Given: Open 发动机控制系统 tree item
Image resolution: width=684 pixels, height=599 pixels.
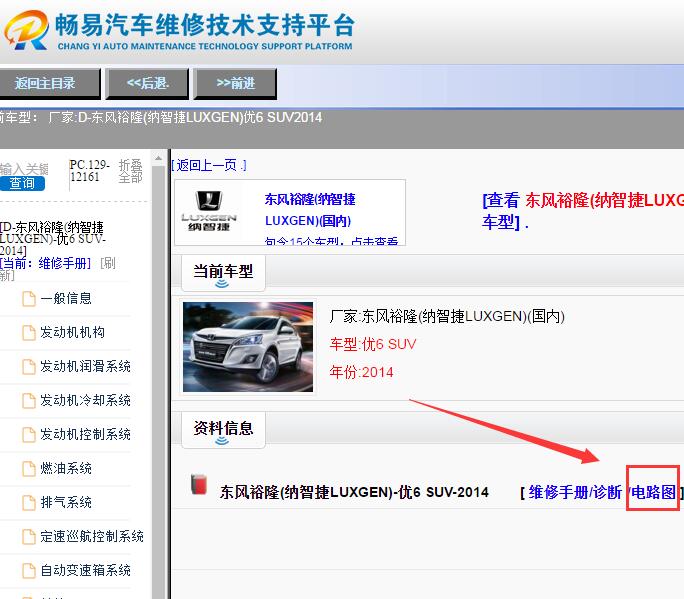Looking at the screenshot, I should tap(86, 435).
